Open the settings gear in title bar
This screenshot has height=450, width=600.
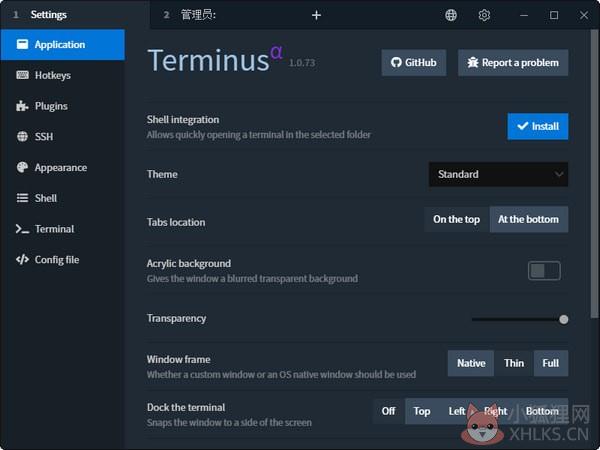484,15
